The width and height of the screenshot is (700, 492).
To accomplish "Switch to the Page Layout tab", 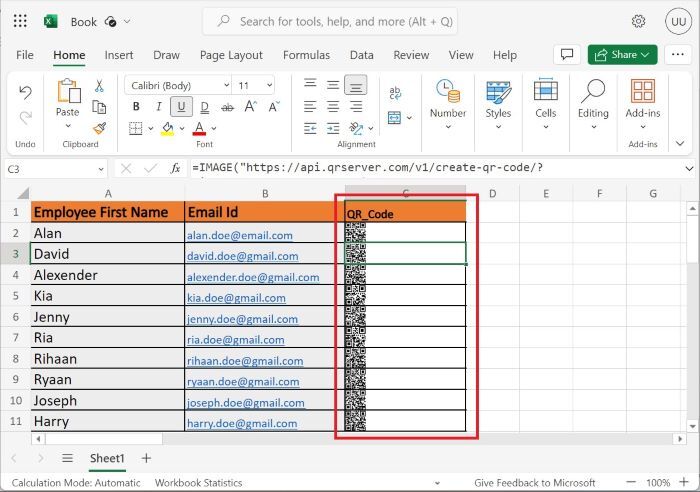I will tap(231, 55).
